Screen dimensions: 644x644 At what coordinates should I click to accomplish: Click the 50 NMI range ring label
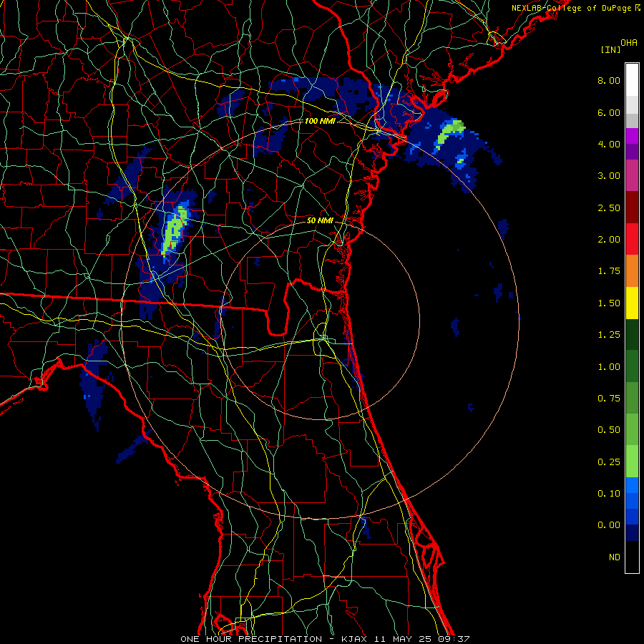point(320,220)
